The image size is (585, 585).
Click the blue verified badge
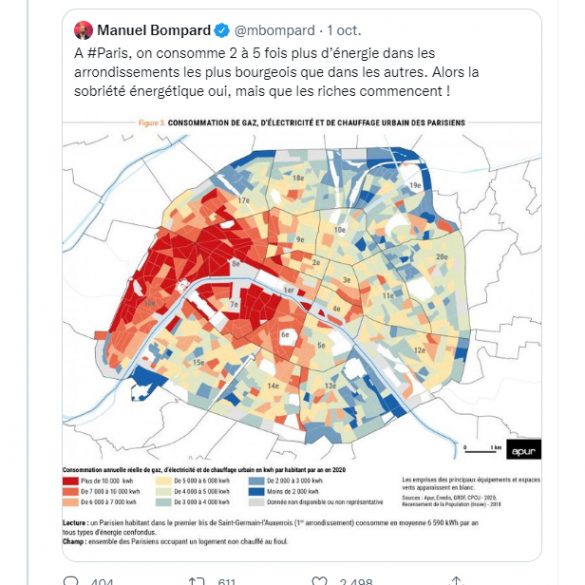pyautogui.click(x=222, y=30)
